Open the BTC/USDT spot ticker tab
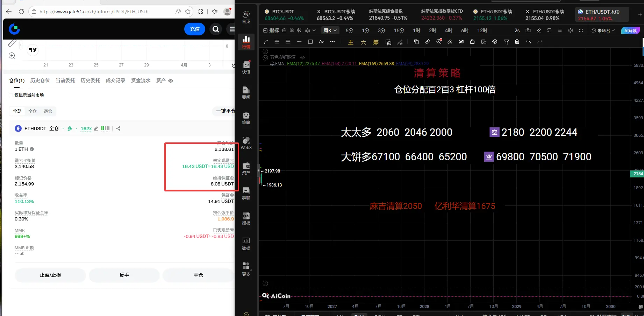This screenshot has height=316, width=644. (x=284, y=15)
